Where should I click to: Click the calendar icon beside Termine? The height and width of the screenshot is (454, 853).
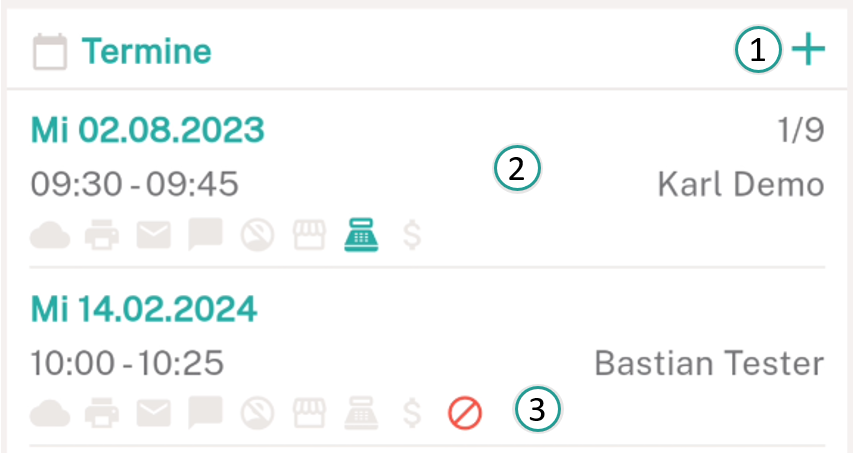pos(50,52)
